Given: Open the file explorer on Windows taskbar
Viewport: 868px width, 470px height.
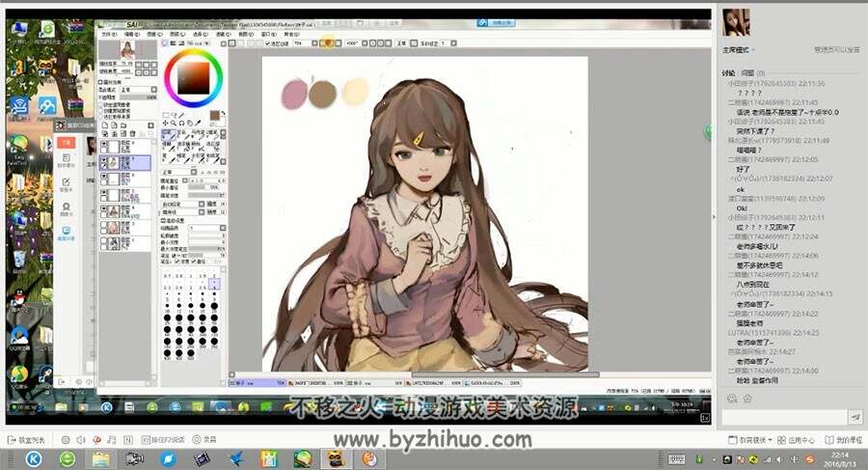Looking at the screenshot, I should pyautogui.click(x=100, y=459).
